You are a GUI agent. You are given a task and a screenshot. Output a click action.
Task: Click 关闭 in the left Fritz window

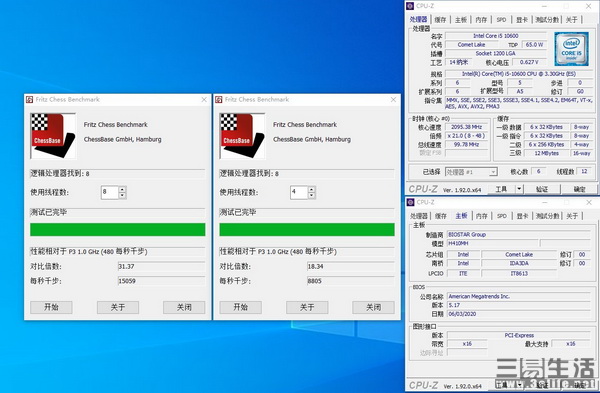[x=184, y=307]
